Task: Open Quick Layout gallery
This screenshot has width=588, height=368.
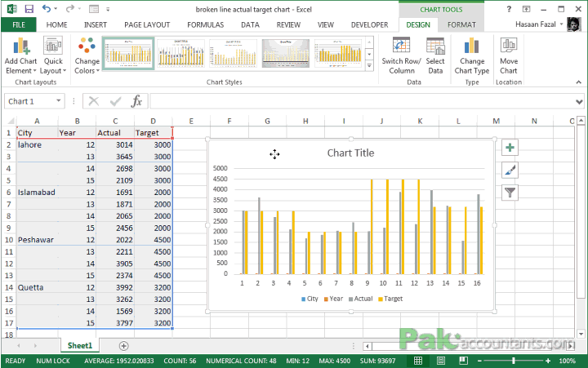Action: (53, 55)
